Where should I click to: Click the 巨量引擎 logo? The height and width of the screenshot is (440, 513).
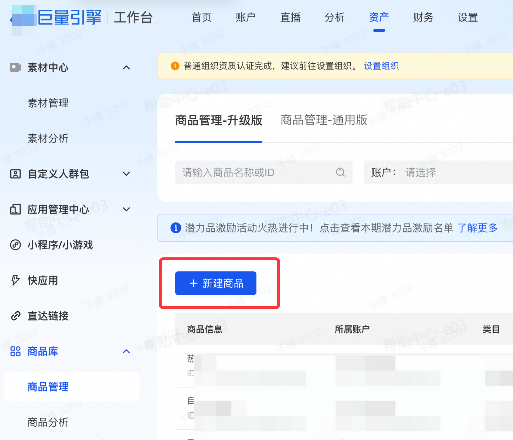pos(56,17)
